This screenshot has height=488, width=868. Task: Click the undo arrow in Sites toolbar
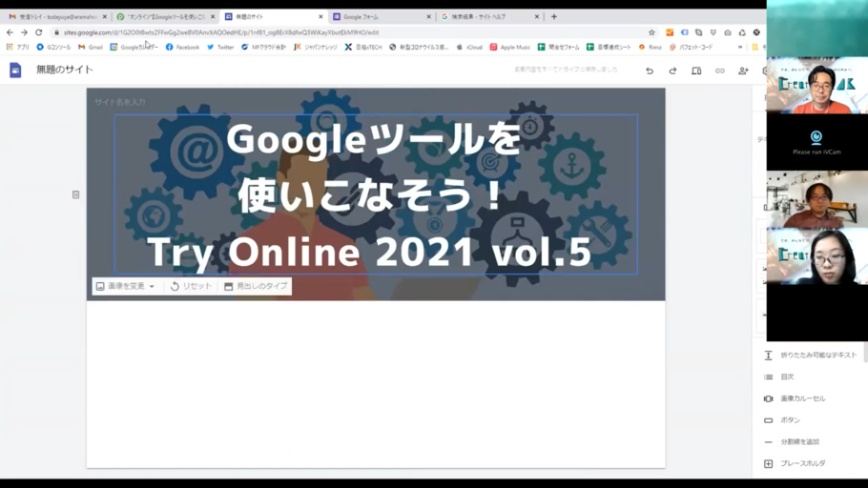pos(650,71)
